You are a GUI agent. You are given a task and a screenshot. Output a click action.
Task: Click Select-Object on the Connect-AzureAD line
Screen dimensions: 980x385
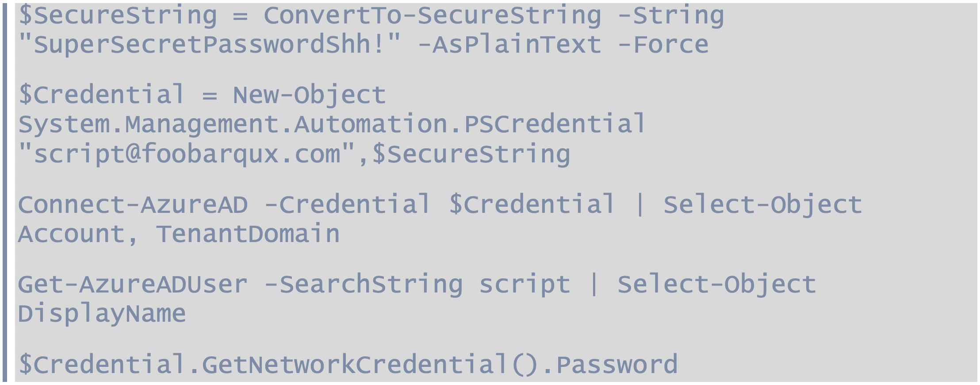pos(763,204)
